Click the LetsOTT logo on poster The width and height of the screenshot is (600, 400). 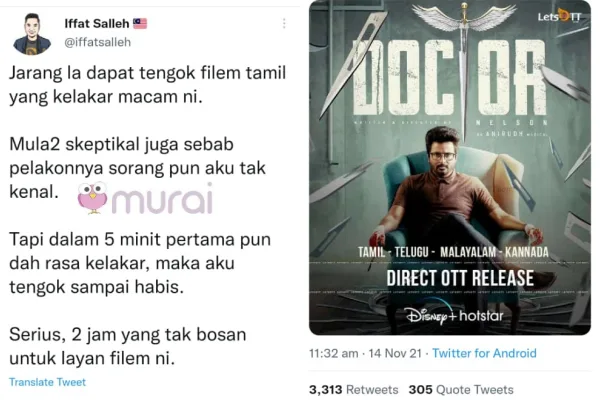(559, 16)
